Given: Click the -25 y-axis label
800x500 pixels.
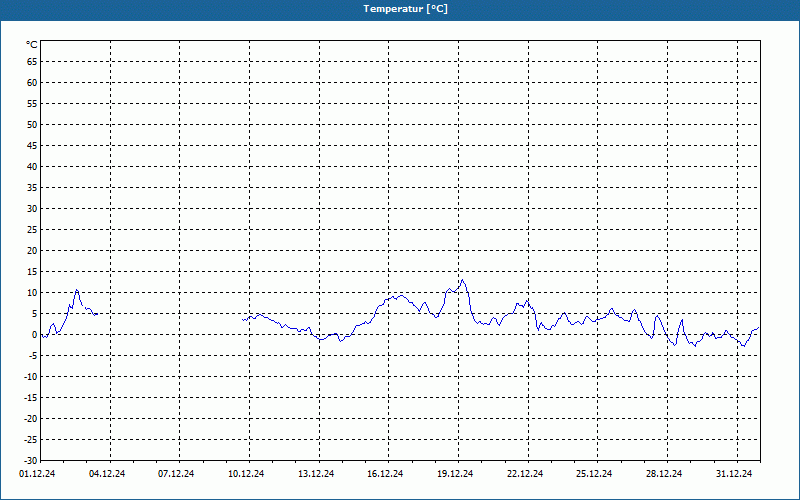Looking at the screenshot, I should tap(31, 439).
